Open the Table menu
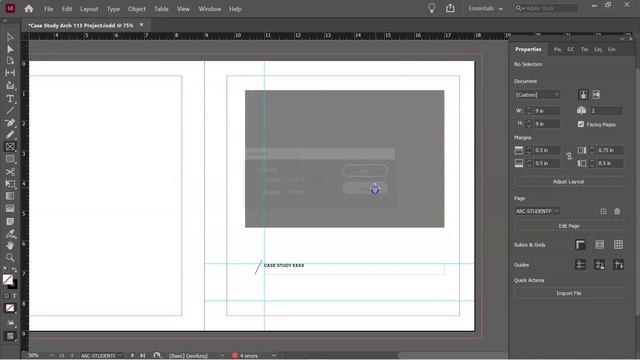 click(x=161, y=9)
